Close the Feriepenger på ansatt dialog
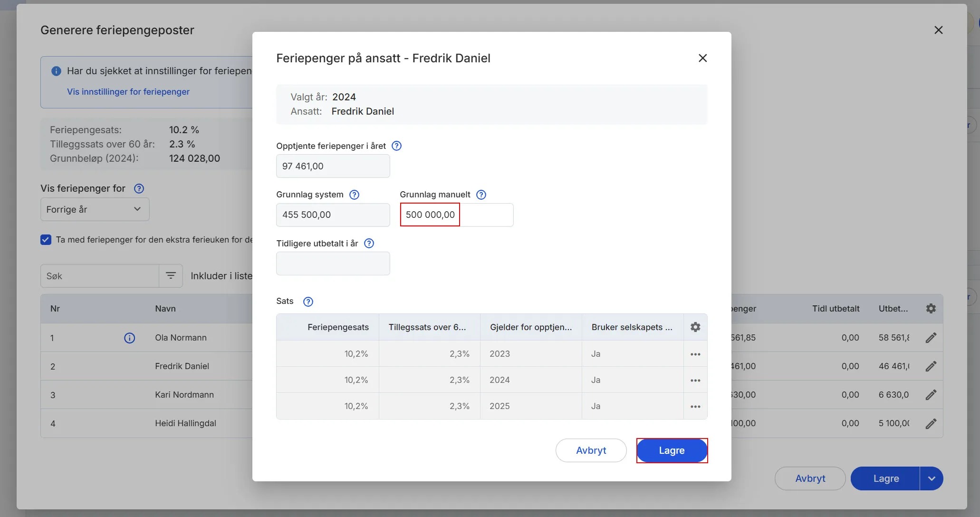980x517 pixels. click(x=702, y=58)
